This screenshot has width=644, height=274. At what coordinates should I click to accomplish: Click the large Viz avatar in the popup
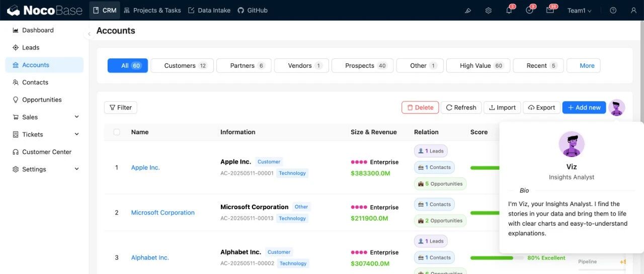pyautogui.click(x=572, y=144)
